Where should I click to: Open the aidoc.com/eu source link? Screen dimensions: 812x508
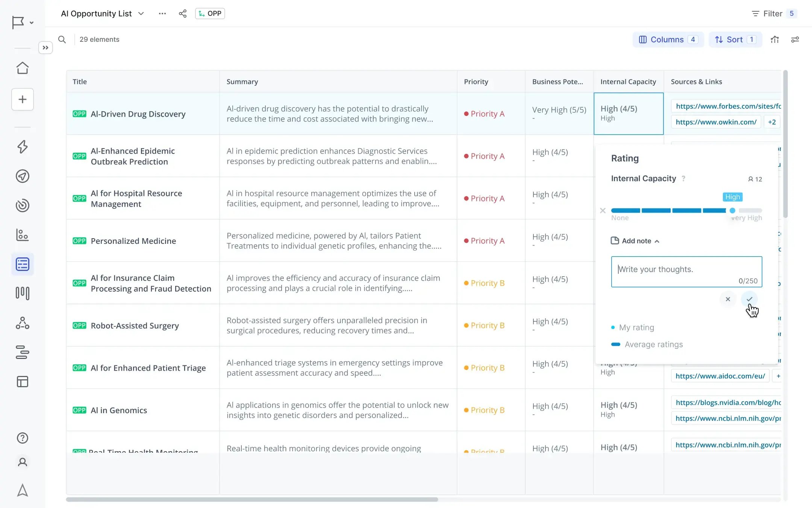[x=720, y=376]
